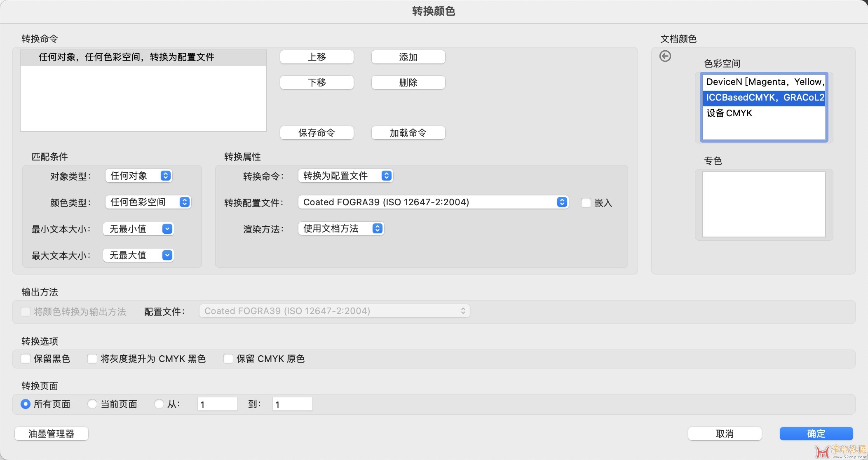Screen dimensions: 868x460
Task: Check 保留 CMYK 原色 checkbox
Action: coord(228,359)
